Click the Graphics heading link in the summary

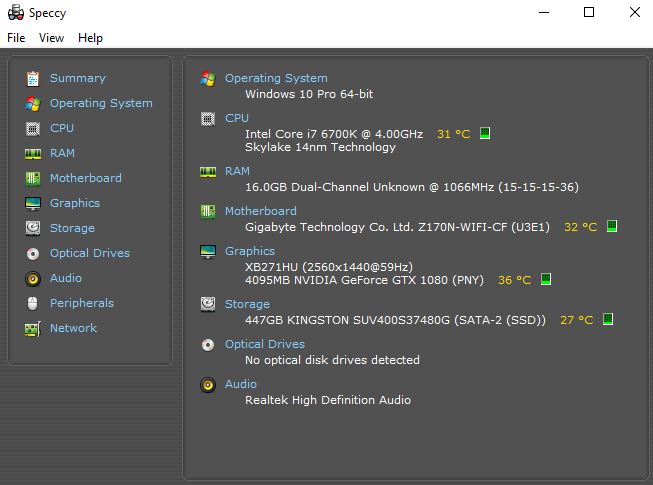click(x=249, y=251)
